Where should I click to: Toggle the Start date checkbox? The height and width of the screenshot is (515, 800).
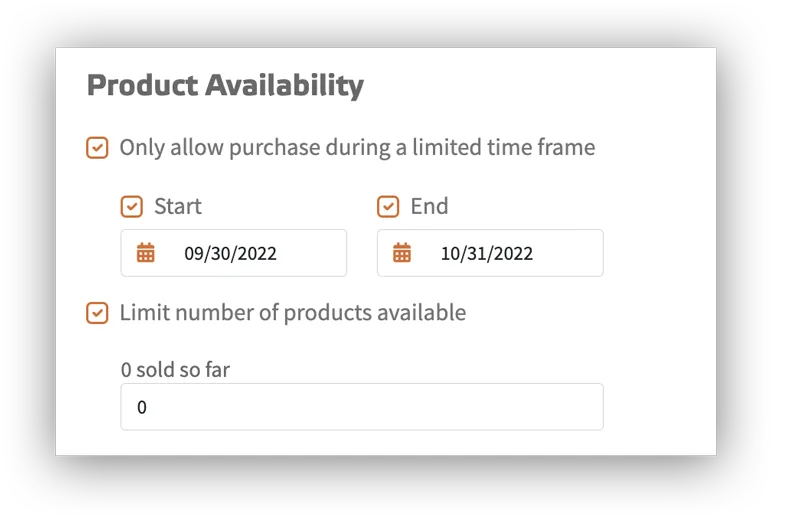click(x=131, y=207)
